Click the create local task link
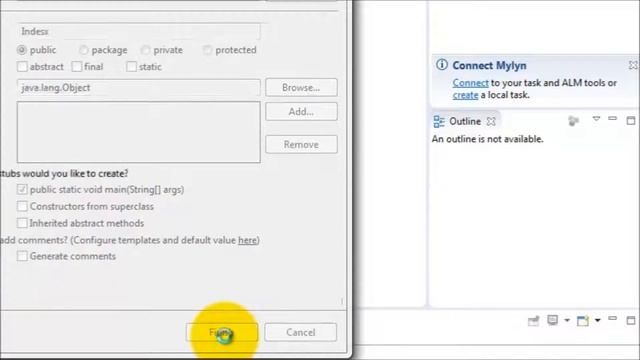The height and width of the screenshot is (360, 640). [465, 95]
